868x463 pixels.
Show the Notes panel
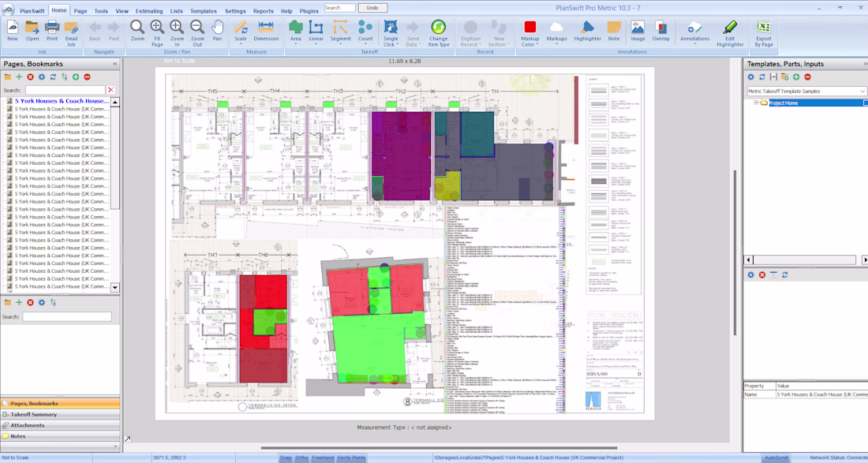60,436
